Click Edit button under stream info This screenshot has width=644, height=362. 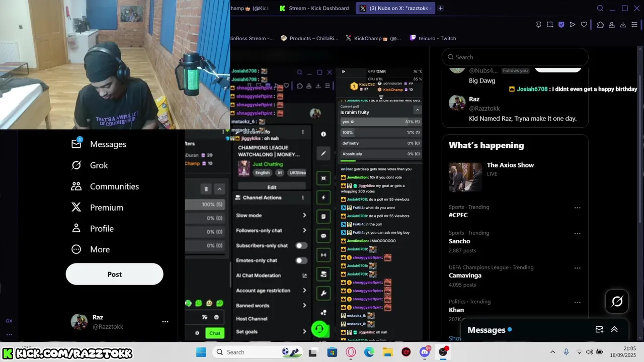click(272, 187)
